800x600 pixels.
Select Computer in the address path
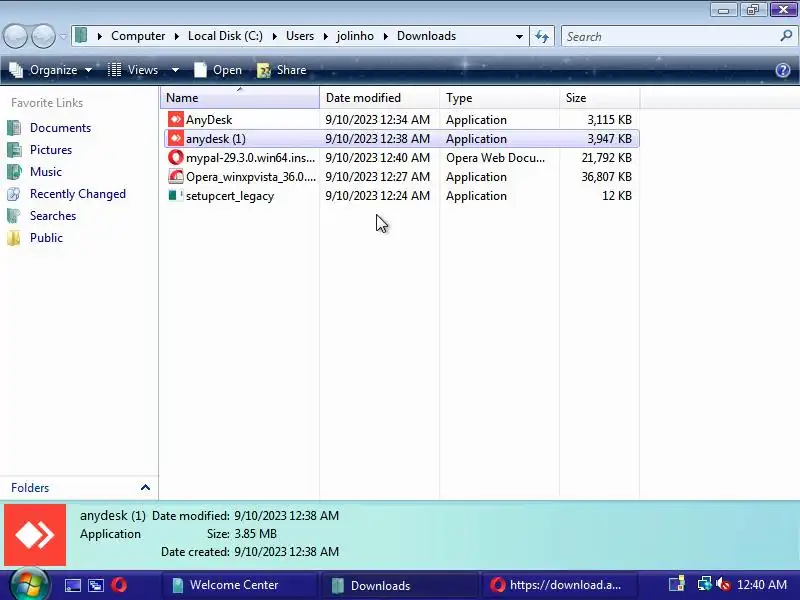tap(138, 36)
